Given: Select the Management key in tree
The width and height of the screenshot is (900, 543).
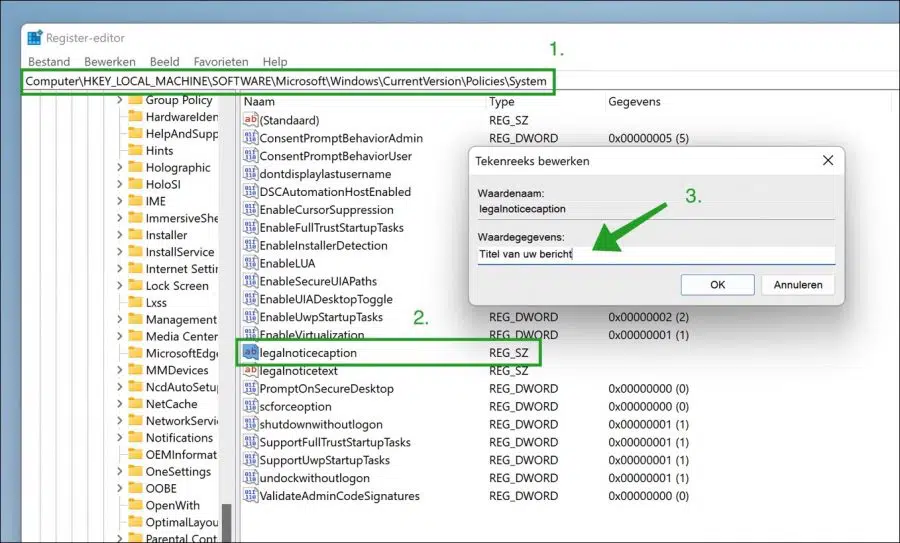Looking at the screenshot, I should 181,319.
